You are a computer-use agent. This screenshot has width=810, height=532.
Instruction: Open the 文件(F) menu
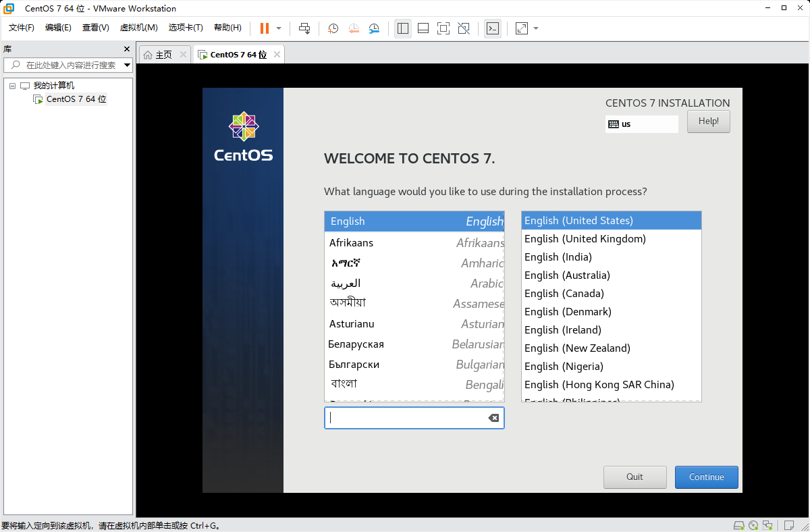[21, 28]
